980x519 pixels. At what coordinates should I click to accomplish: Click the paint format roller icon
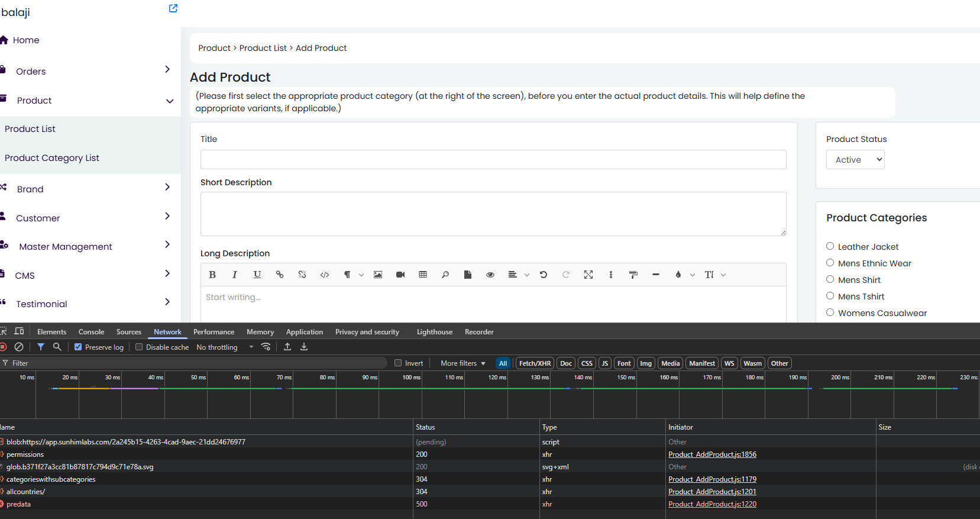point(633,275)
